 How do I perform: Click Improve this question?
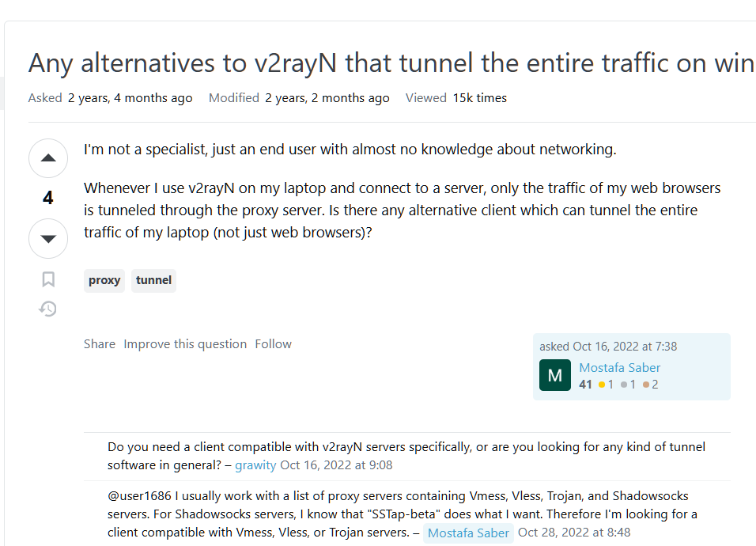click(x=185, y=344)
